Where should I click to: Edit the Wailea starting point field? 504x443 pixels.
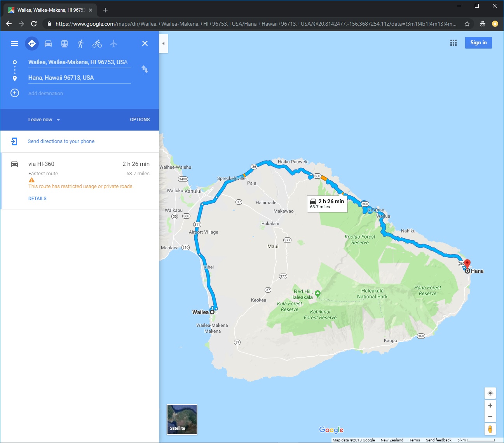[79, 62]
